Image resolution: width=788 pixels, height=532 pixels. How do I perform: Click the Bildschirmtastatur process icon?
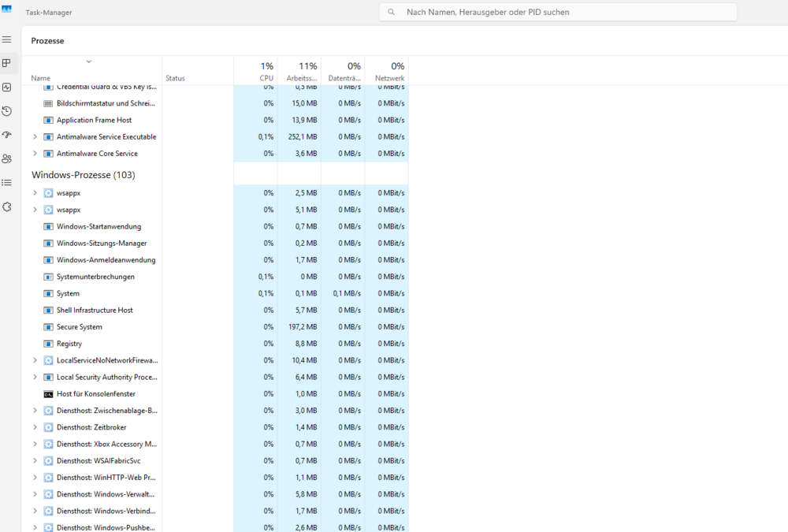pyautogui.click(x=48, y=103)
